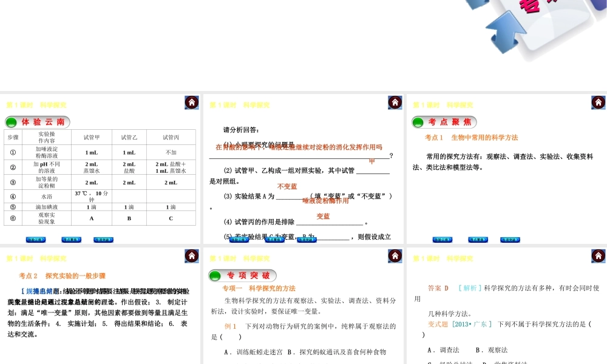Click option B. 观察法
Screen dimensions: 607x364
(492, 350)
